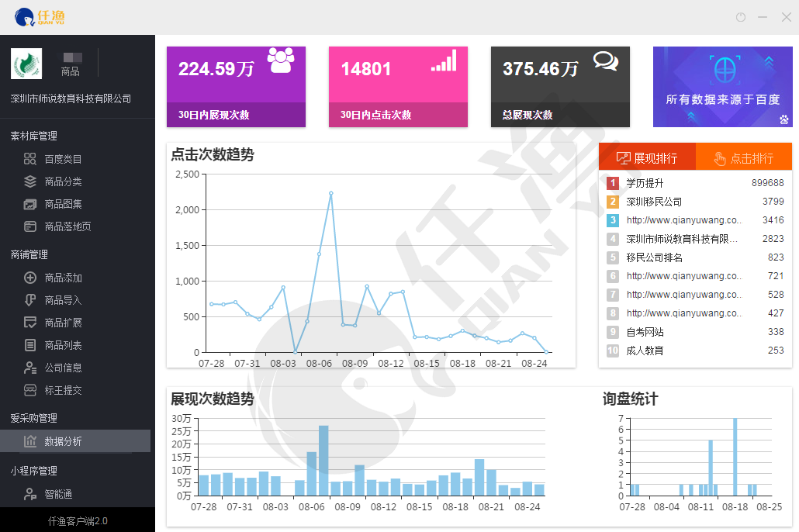Open rank 7 qianyuwang URL link
Viewport: 799px width, 532px height.
tap(684, 295)
